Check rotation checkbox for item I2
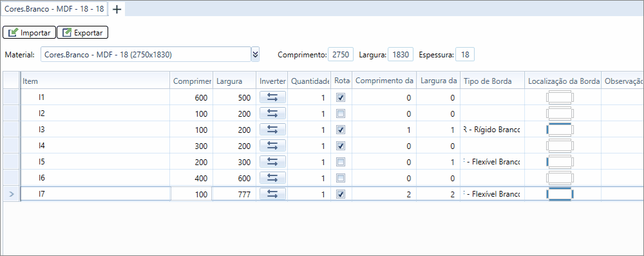644x256 pixels. coord(341,113)
